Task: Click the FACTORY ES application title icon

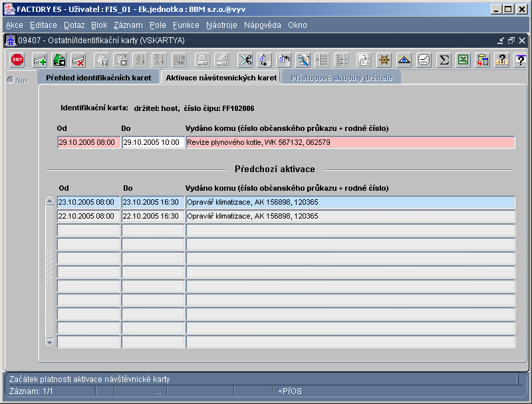Action: [x=9, y=9]
